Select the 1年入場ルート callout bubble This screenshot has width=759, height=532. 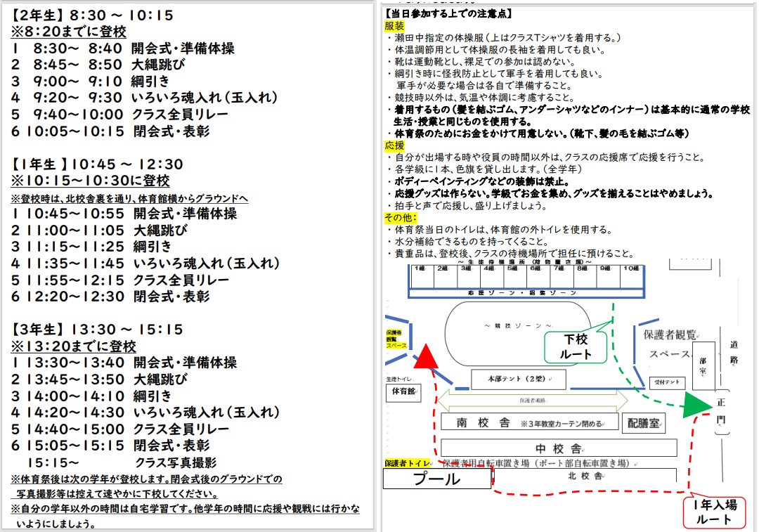pos(715,512)
